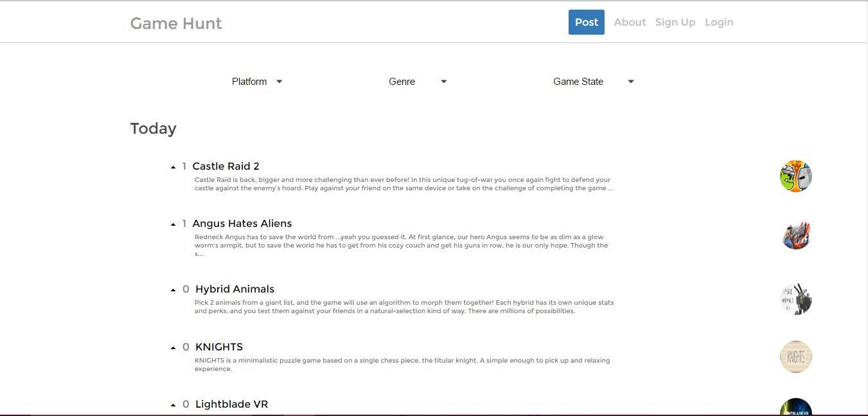
Task: Open the Castle Raid 2 title link
Action: coord(226,166)
